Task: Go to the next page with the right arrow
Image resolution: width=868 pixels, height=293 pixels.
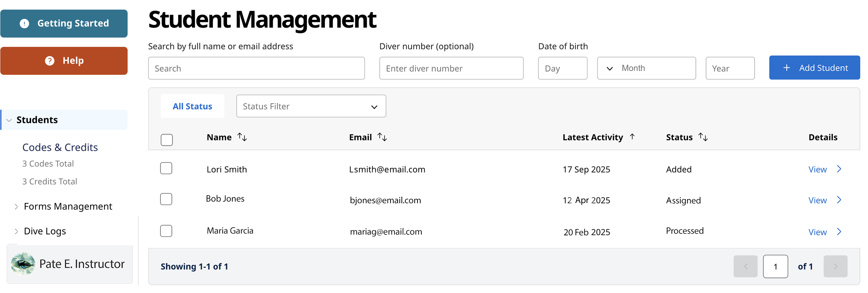Action: tap(836, 267)
